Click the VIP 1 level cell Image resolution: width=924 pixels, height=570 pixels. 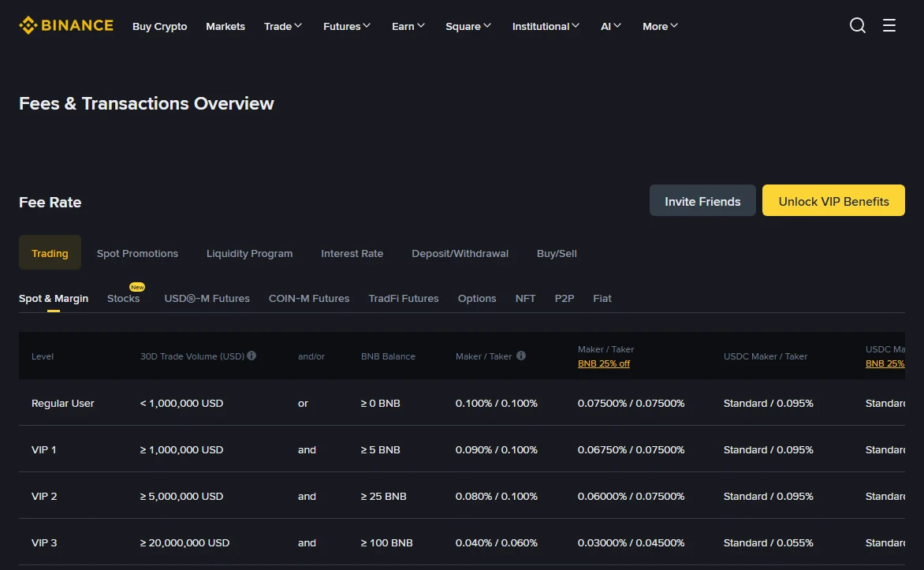click(x=43, y=449)
